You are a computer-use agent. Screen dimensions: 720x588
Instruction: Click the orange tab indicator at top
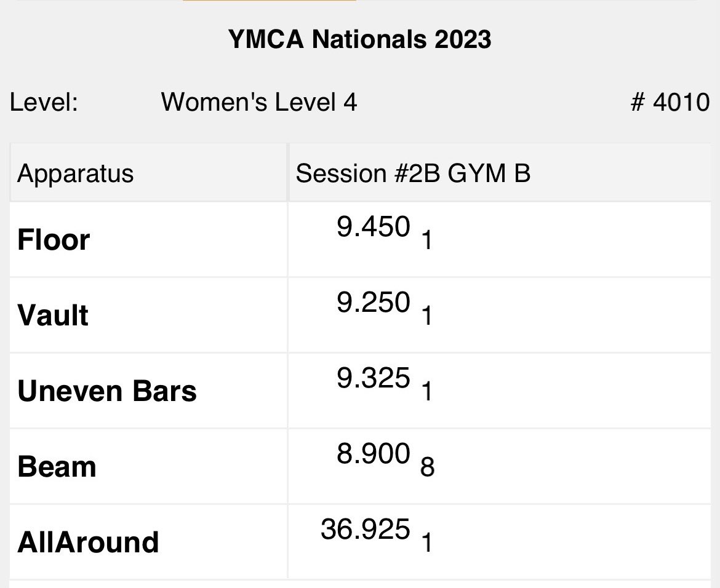point(270,1)
